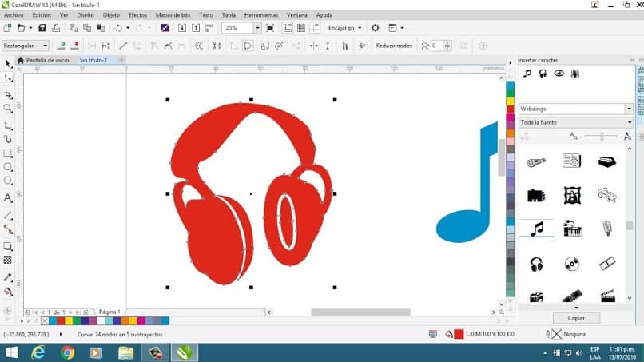Viewport: 644px width, 362px height.
Task: Open the Mapas de bits menu
Action: click(173, 14)
